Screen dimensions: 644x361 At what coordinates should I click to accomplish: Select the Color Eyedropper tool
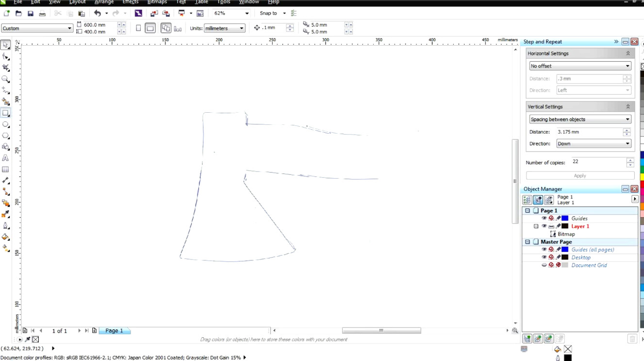(5, 214)
